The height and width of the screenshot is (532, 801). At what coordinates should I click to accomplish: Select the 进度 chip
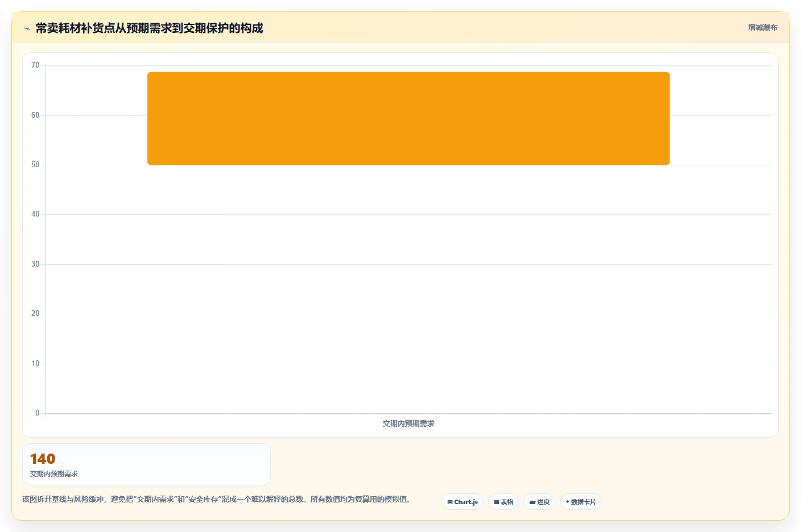(539, 502)
